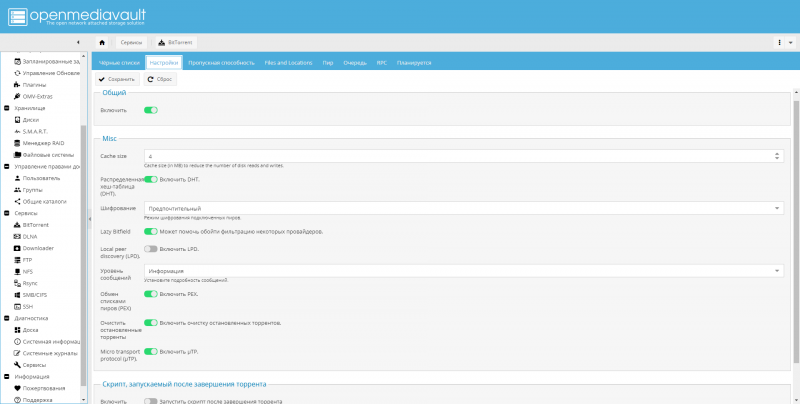Open Сервисы under Диагностика
The image size is (800, 404).
click(x=30, y=365)
